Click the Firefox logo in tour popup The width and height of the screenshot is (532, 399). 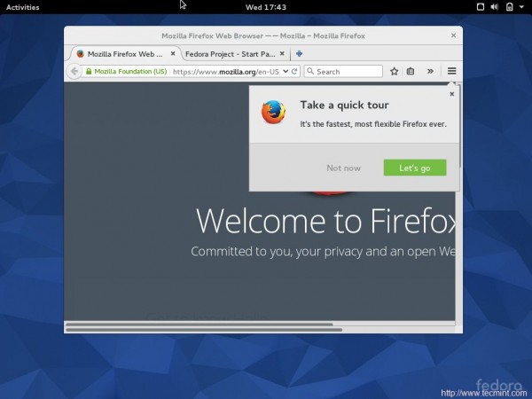point(273,112)
